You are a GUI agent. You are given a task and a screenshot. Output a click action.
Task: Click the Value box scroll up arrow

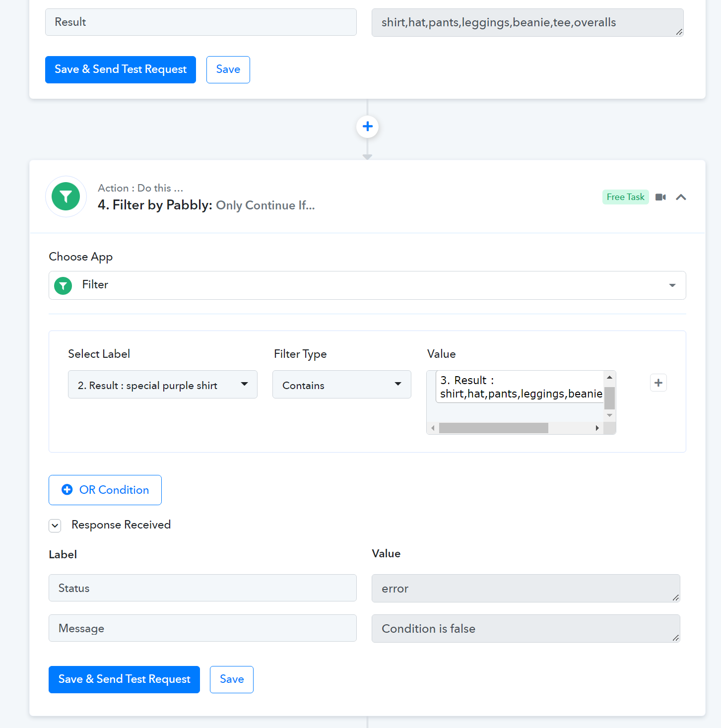click(610, 378)
